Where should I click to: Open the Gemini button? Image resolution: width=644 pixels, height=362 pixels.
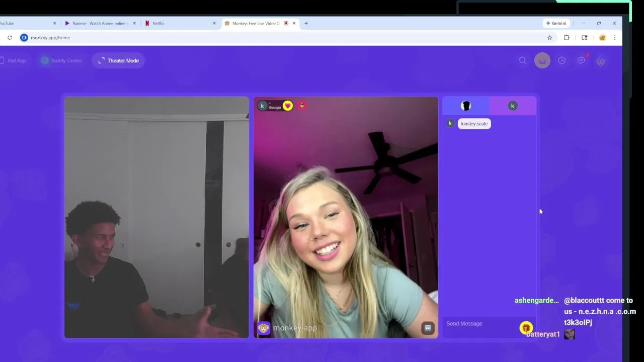pyautogui.click(x=556, y=23)
